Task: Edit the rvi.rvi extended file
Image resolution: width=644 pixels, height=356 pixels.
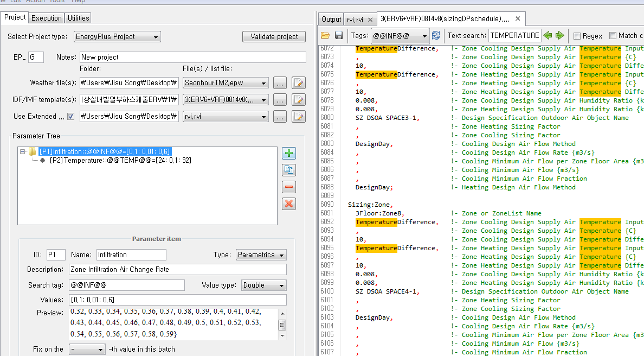Action: pyautogui.click(x=299, y=116)
